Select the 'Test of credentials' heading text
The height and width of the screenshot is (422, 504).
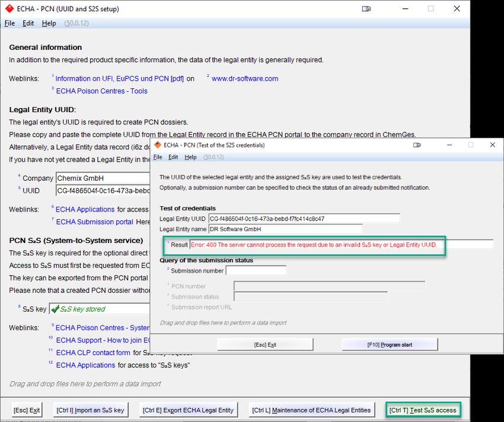coord(188,208)
